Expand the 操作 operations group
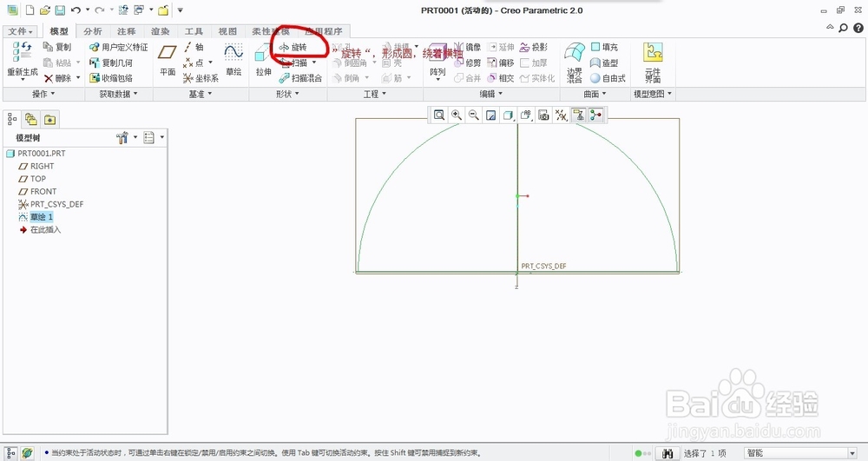The width and height of the screenshot is (868, 461). pyautogui.click(x=43, y=94)
